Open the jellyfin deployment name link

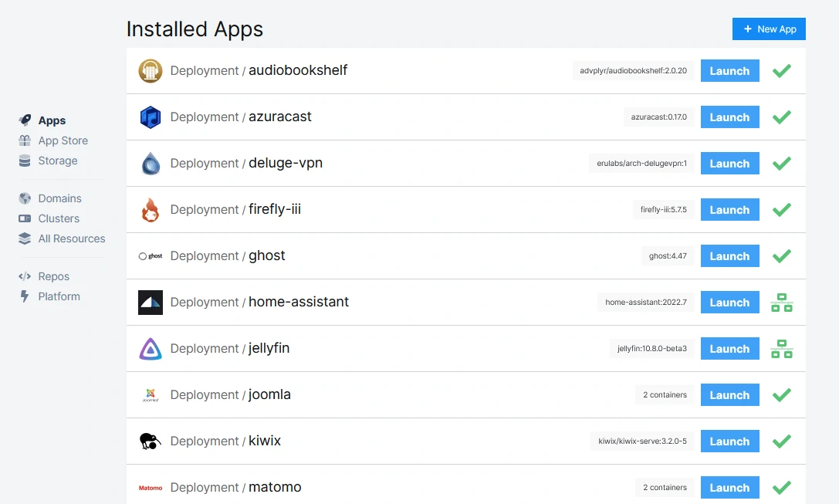[x=269, y=348]
